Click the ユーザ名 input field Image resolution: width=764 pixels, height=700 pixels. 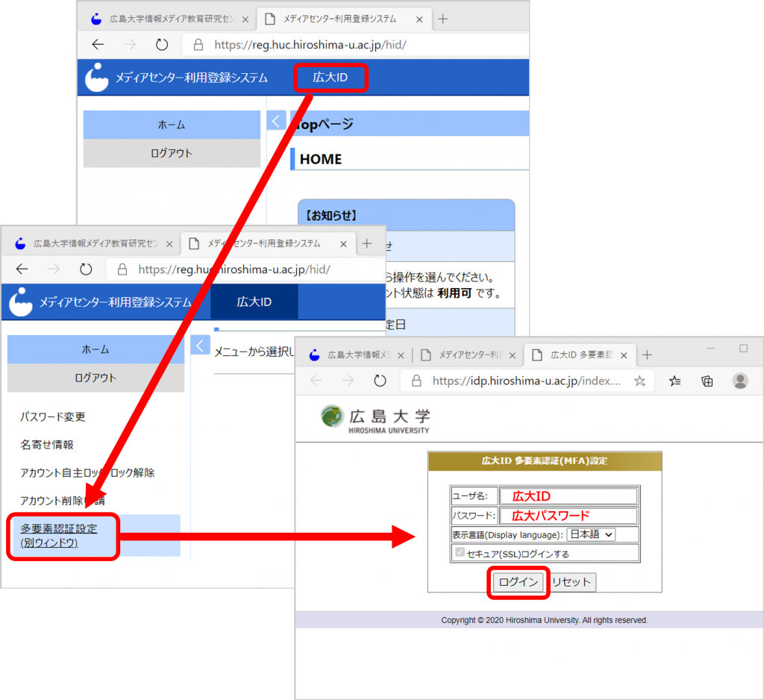point(568,496)
